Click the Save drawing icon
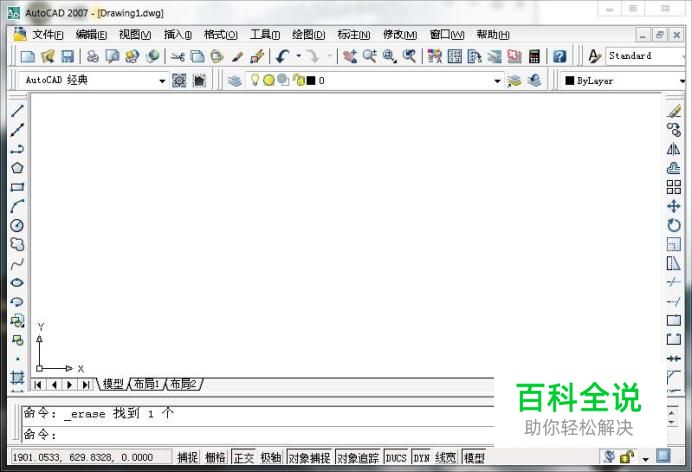 pos(68,56)
